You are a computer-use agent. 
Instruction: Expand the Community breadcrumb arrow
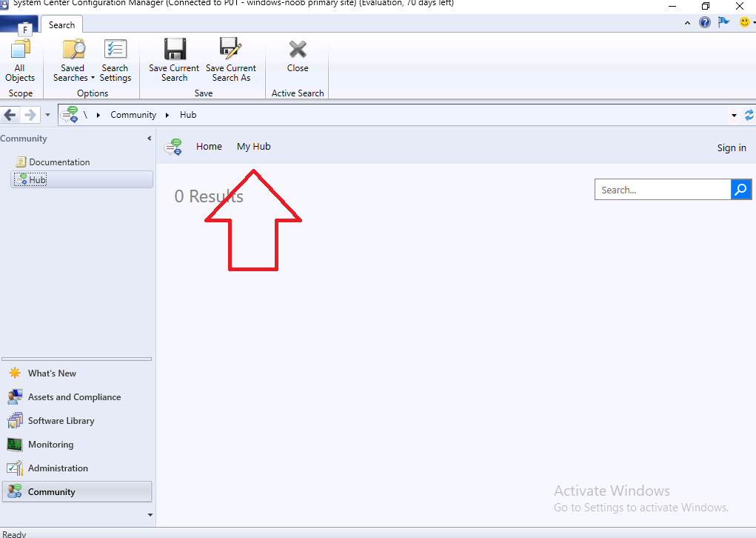point(167,115)
